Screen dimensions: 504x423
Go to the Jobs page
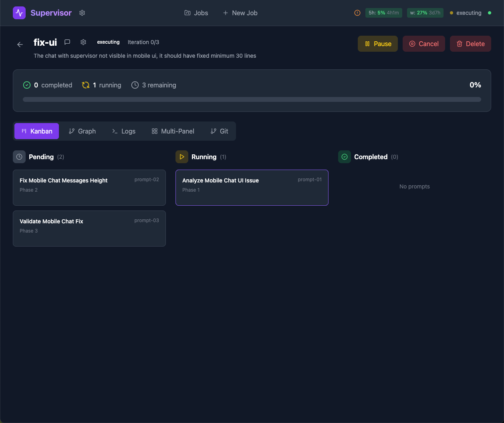[196, 13]
